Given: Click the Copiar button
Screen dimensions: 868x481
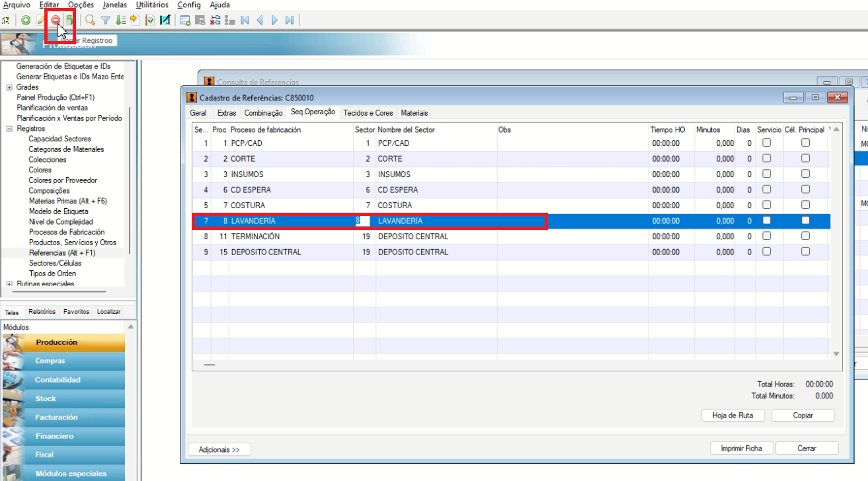Looking at the screenshot, I should point(803,416).
